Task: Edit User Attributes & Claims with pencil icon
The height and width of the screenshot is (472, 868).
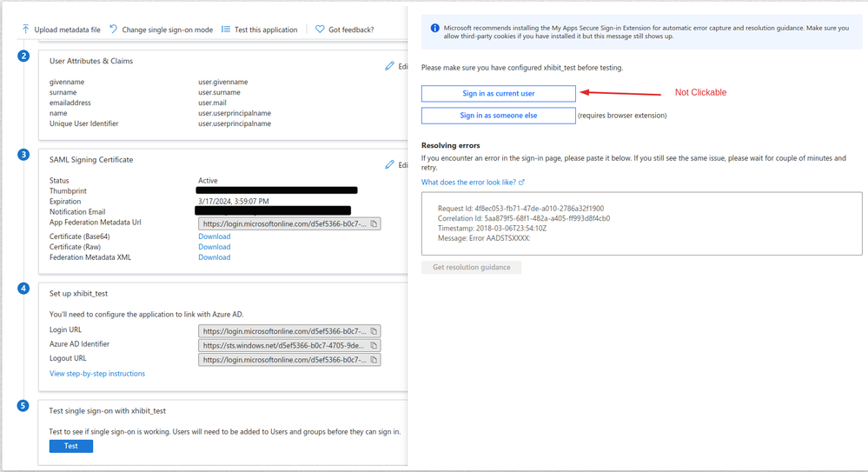Action: click(390, 66)
